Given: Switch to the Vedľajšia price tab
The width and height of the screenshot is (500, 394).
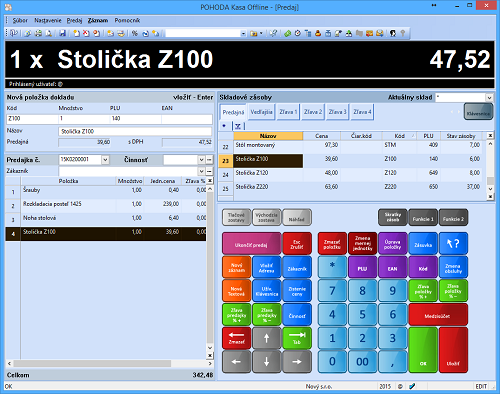Looking at the screenshot, I should point(261,112).
